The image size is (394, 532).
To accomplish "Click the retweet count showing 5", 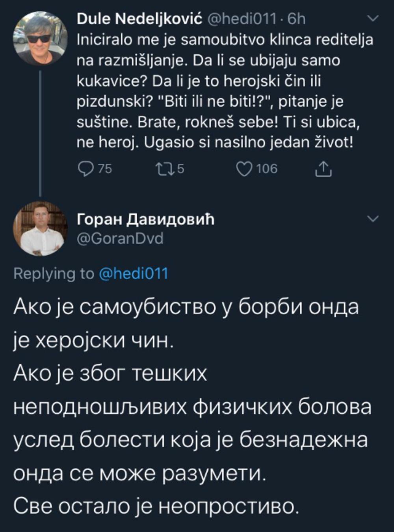I will 180,169.
